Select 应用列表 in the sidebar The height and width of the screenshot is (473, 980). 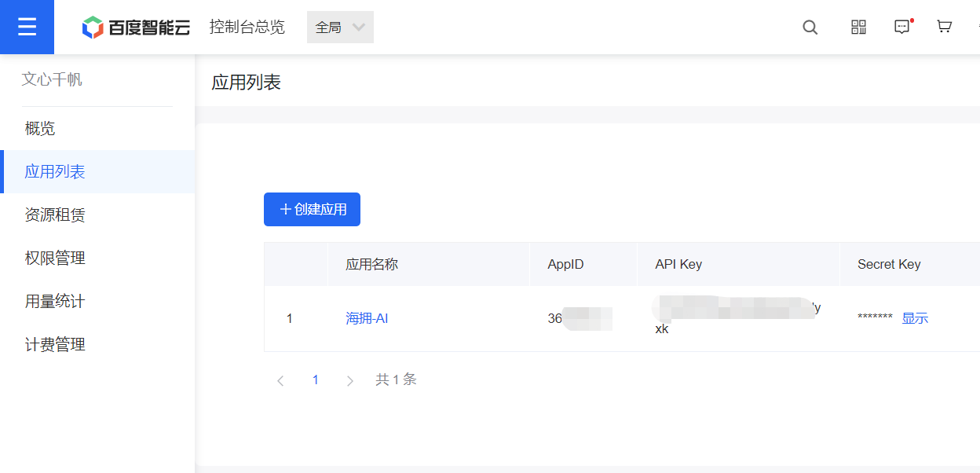point(55,172)
